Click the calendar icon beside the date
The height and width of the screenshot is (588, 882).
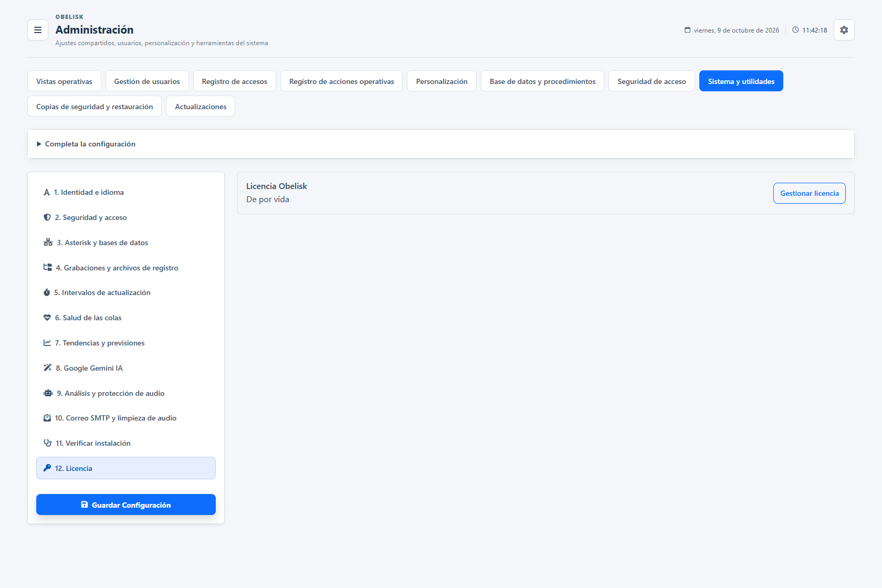[x=687, y=30]
